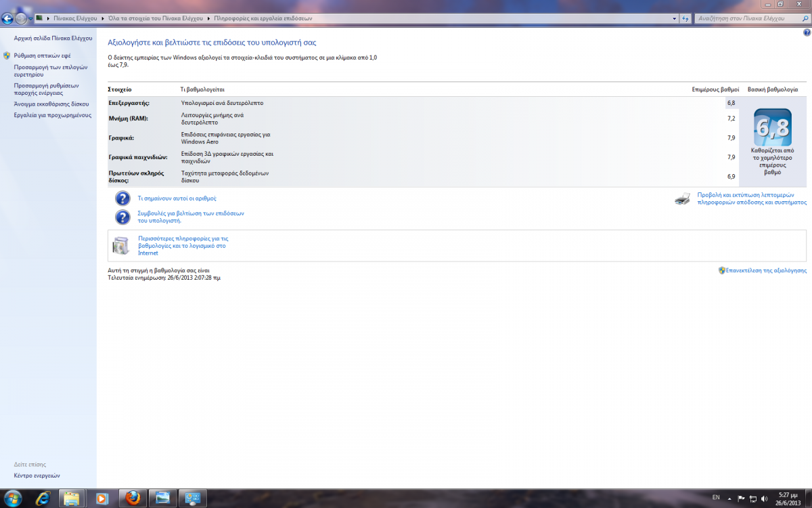Screen dimensions: 812x508
Task: Select Πίνακας Ελέγχου breadcrumb
Action: 74,18
